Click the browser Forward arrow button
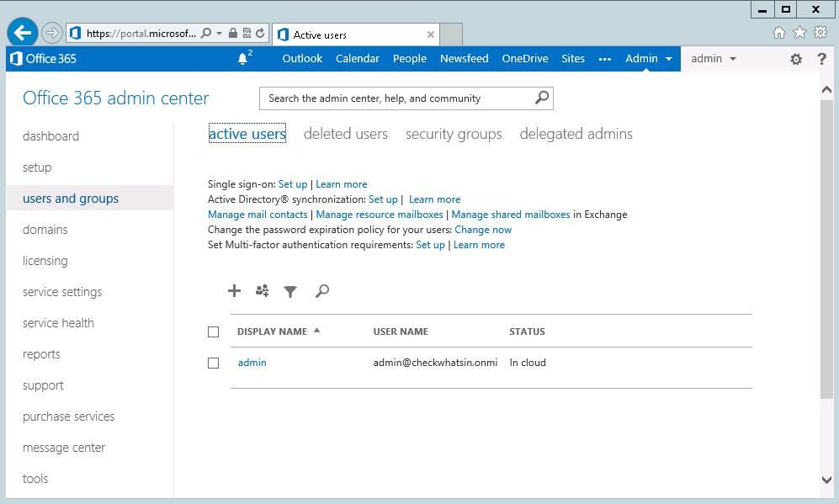Viewport: 839px width, 504px height. [x=52, y=33]
